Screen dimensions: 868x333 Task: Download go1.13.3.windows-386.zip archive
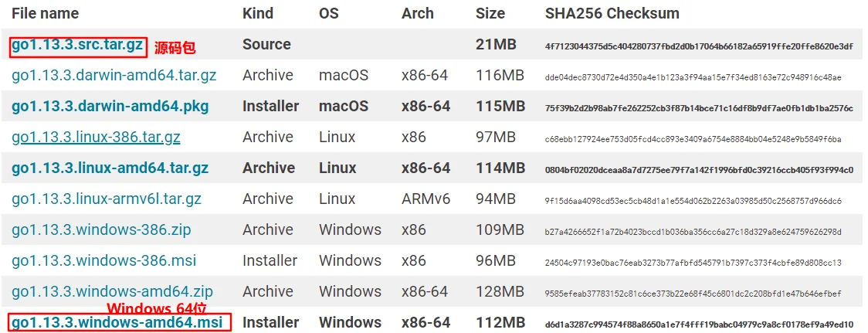[101, 229]
